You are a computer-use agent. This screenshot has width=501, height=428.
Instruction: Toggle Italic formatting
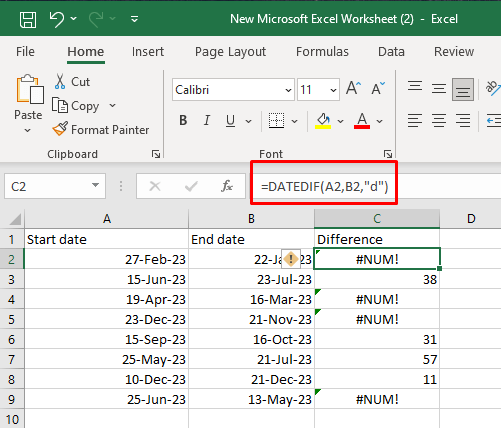pyautogui.click(x=207, y=120)
